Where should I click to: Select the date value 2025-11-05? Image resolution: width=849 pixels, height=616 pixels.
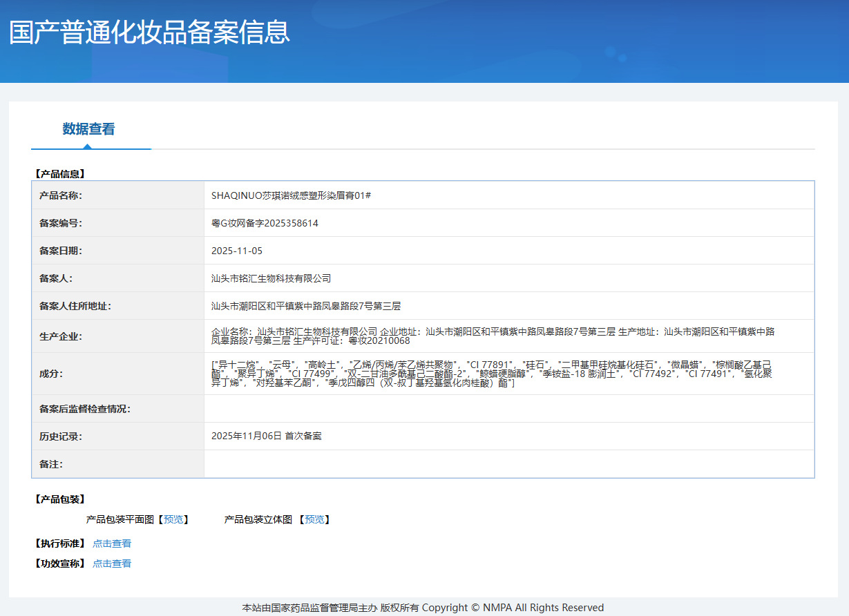(237, 251)
